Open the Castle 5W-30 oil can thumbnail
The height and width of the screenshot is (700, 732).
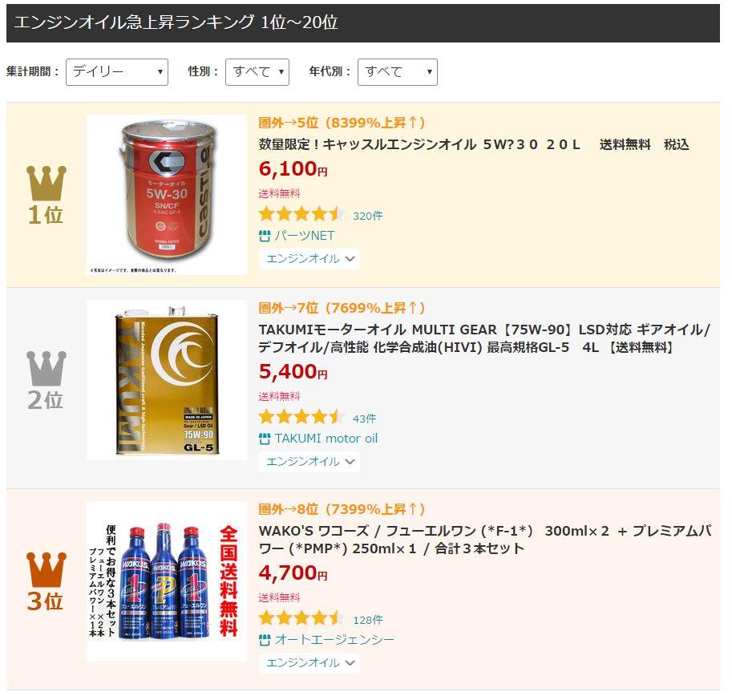point(167,195)
